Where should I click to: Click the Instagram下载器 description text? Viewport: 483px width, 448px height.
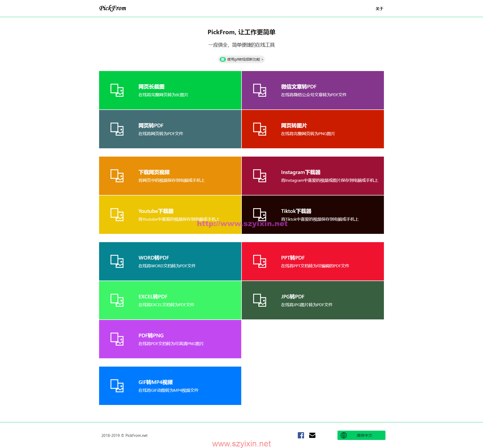pyautogui.click(x=330, y=180)
